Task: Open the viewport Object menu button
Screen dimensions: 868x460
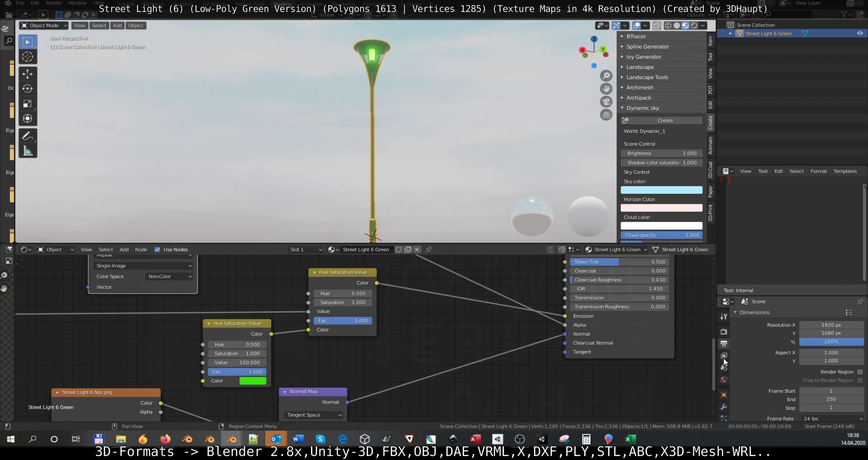Action: pos(136,26)
